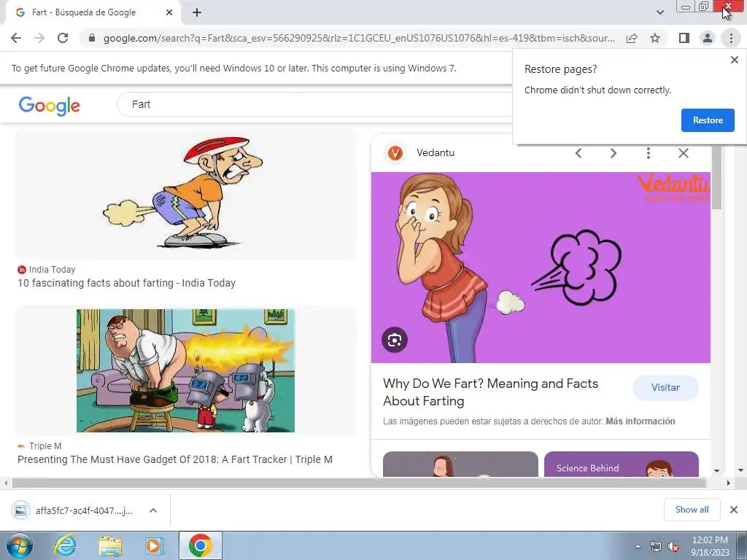
Task: Go back with the browser back arrow
Action: click(16, 38)
